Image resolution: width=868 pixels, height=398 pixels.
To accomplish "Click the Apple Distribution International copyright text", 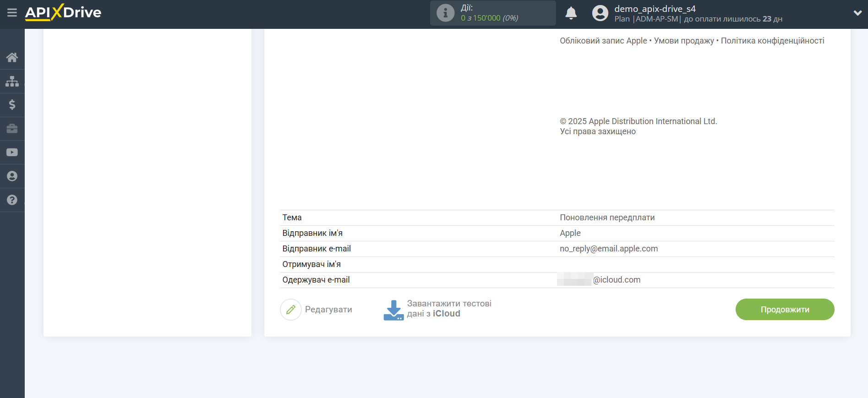I will [x=639, y=121].
